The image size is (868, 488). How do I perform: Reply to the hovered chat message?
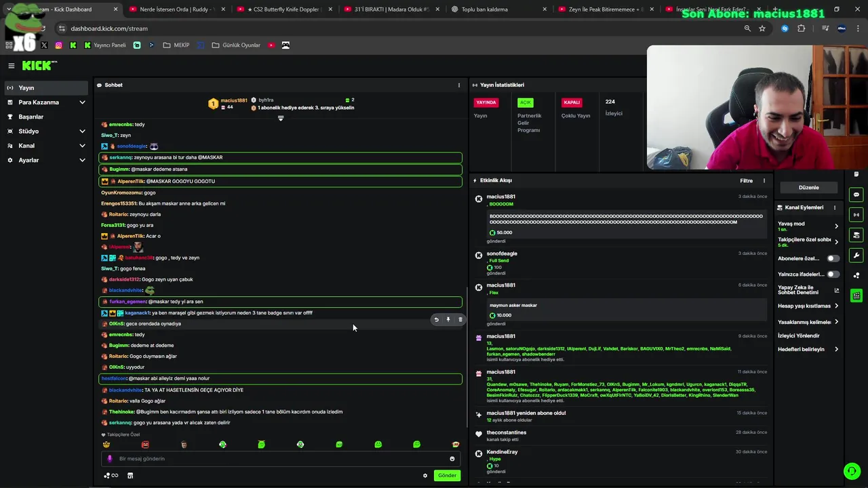436,320
